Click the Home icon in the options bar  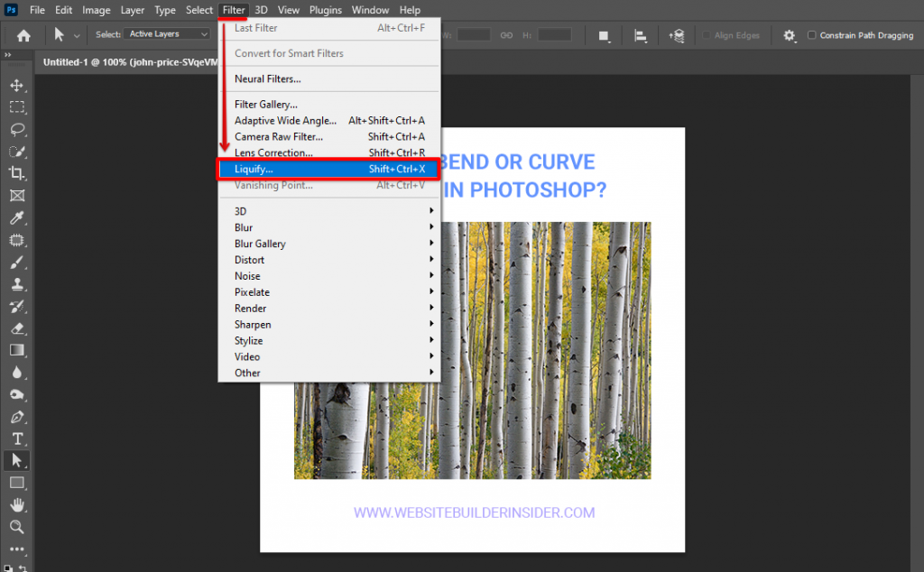(22, 35)
